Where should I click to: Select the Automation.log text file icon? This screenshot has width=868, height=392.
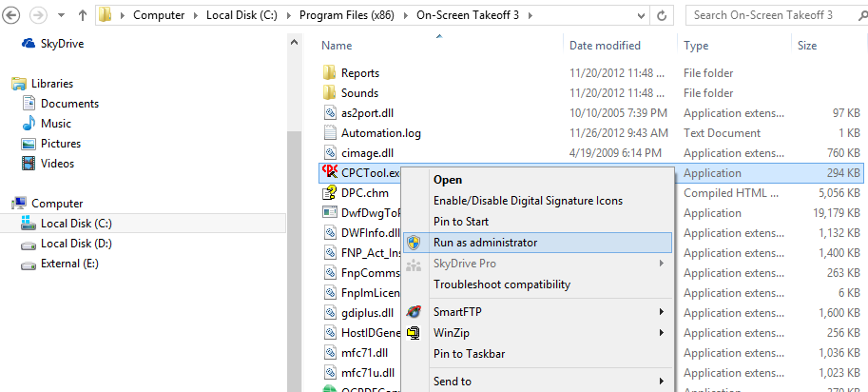pyautogui.click(x=330, y=133)
